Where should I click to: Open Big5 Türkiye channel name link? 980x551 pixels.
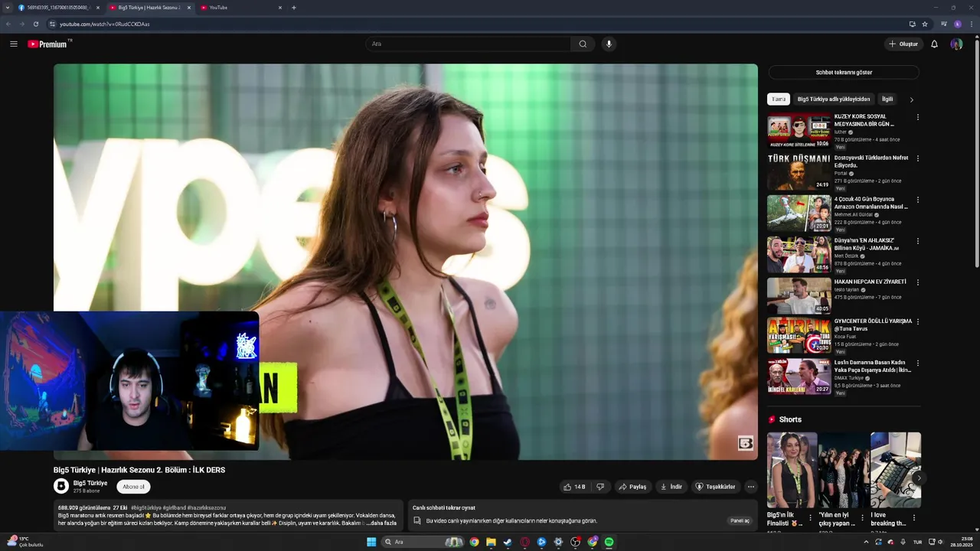(90, 483)
